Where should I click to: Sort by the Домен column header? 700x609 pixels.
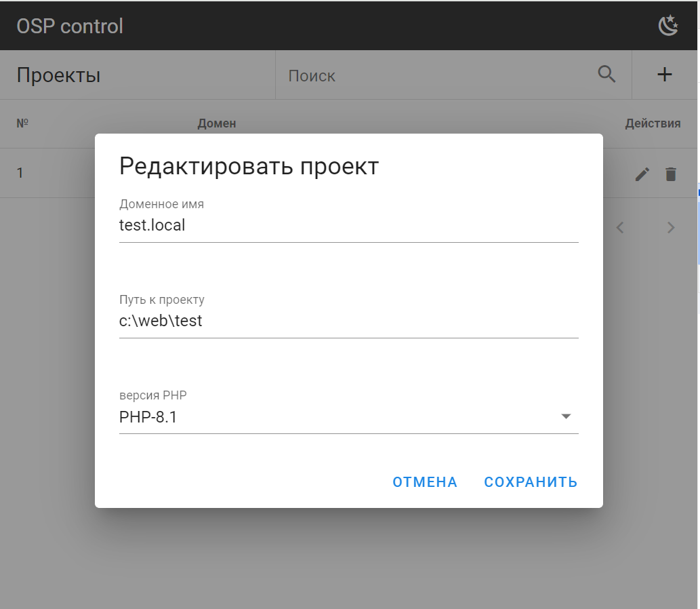(x=216, y=123)
